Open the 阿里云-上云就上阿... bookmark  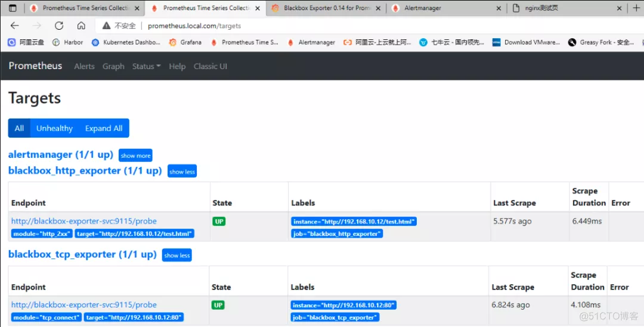point(377,42)
